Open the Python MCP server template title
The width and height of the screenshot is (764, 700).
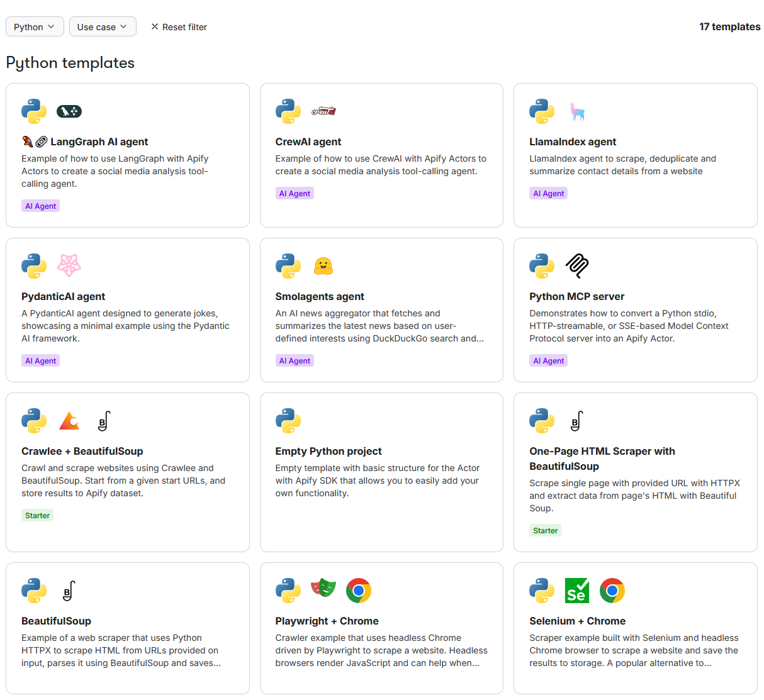click(576, 296)
